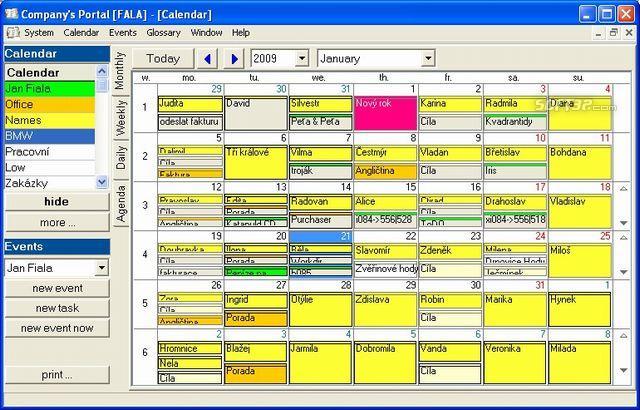Click calendar list scroll up arrow

tap(102, 71)
